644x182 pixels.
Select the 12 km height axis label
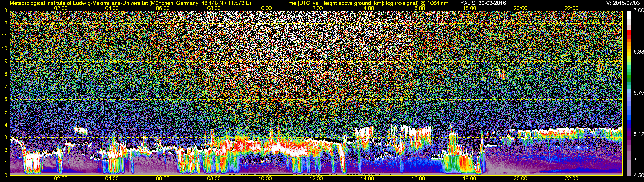pos(5,23)
